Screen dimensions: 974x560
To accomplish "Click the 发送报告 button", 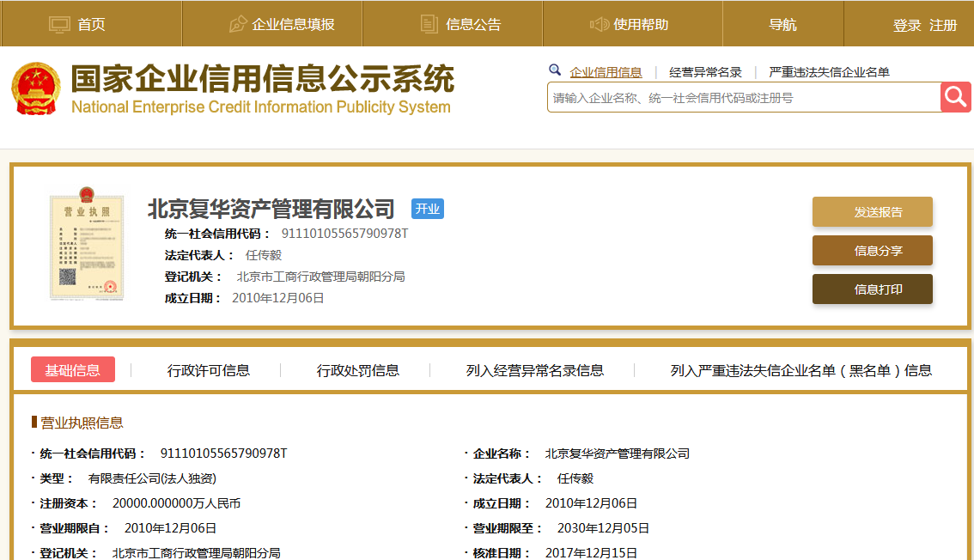I will click(x=872, y=211).
